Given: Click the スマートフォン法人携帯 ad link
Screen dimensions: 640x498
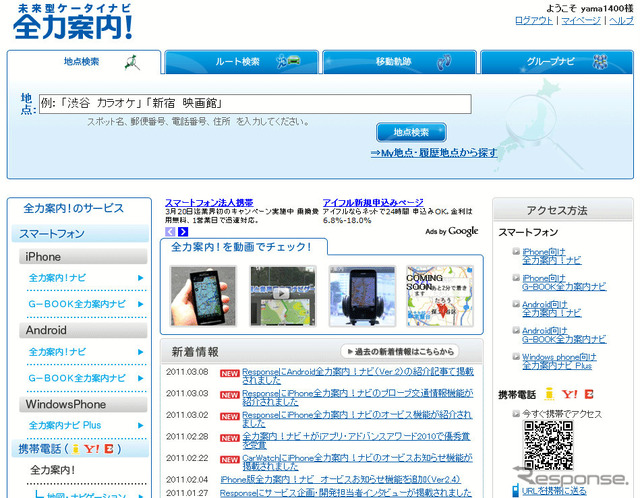Looking at the screenshot, I should pos(209,202).
